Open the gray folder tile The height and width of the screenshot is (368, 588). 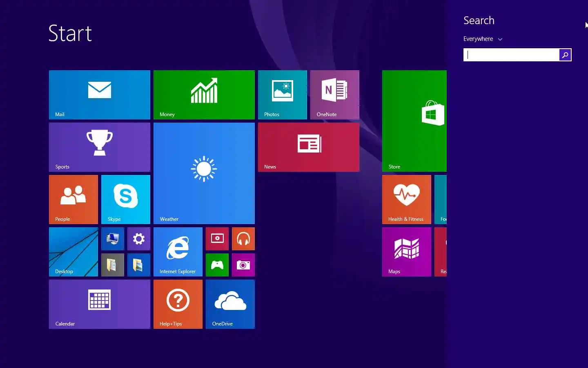tap(113, 265)
